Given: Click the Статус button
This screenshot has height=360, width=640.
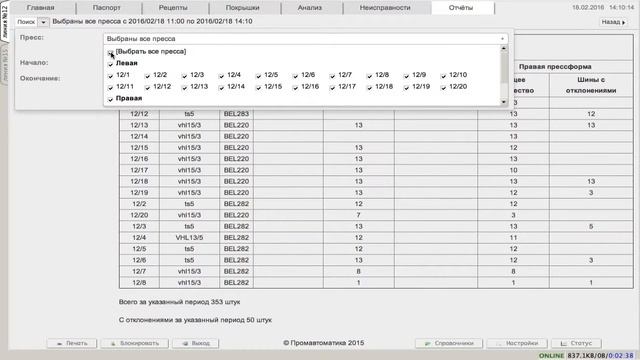Looking at the screenshot, I should coord(576,343).
